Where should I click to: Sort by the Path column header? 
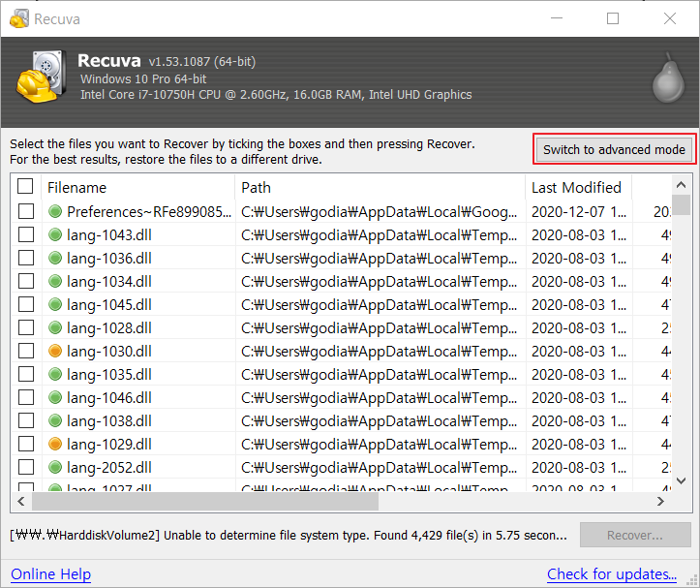pos(380,187)
